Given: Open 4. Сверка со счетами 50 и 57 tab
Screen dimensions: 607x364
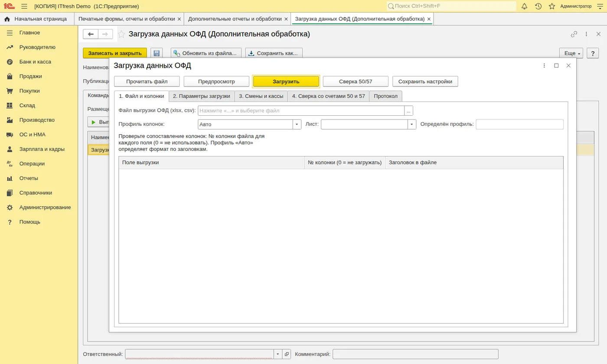Looking at the screenshot, I should point(329,96).
